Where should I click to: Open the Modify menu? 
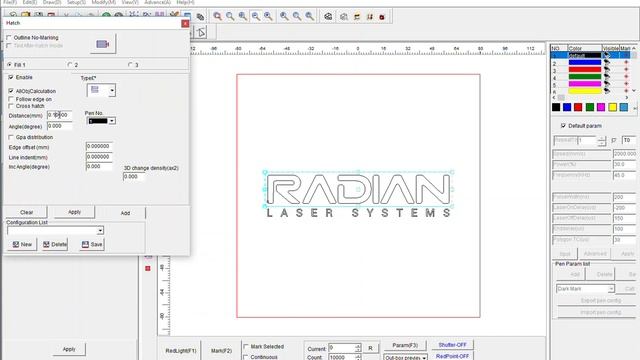(104, 2)
